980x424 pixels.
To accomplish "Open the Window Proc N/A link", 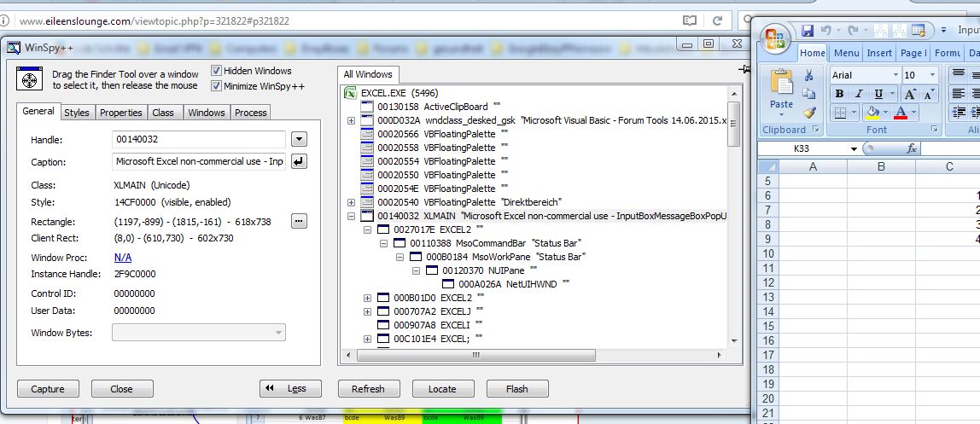I will pos(123,258).
